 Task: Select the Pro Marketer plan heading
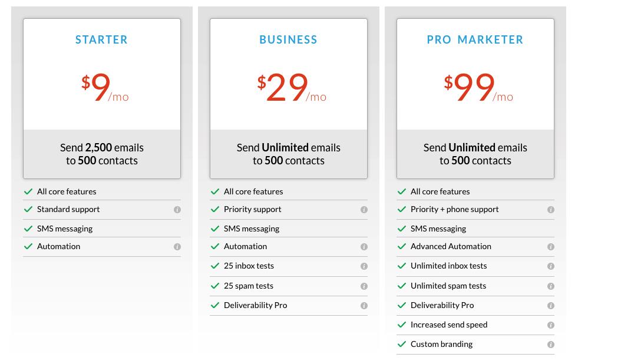tap(475, 39)
